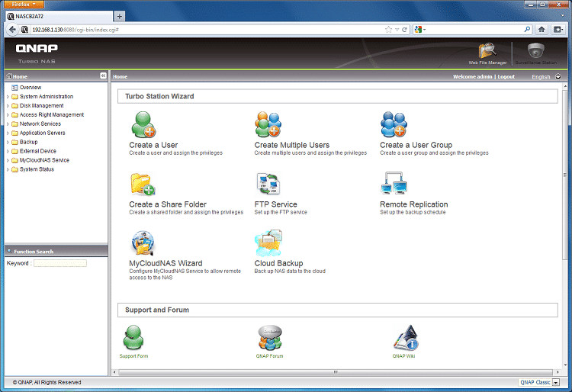572x392 pixels.
Task: Collapse the left navigation panel
Action: coord(103,76)
